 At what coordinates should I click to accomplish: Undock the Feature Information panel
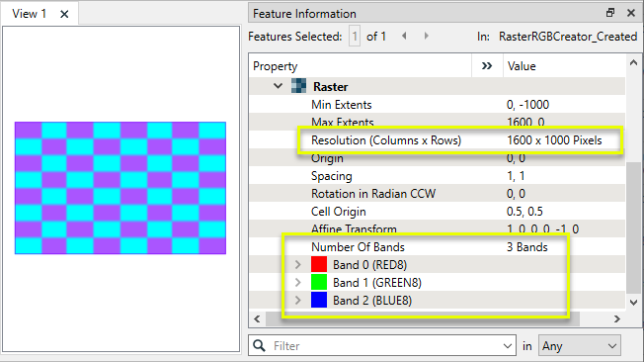tap(610, 13)
